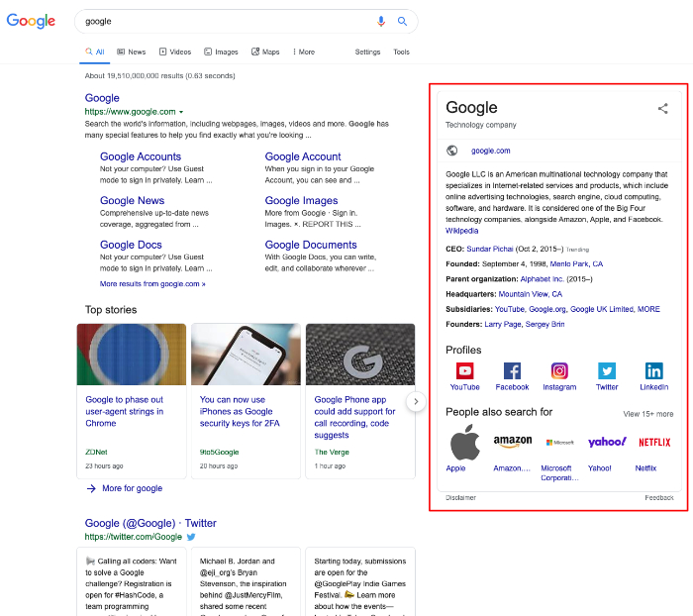Select the Microsoft logo in related searches
693x616 pixels.
point(559,443)
